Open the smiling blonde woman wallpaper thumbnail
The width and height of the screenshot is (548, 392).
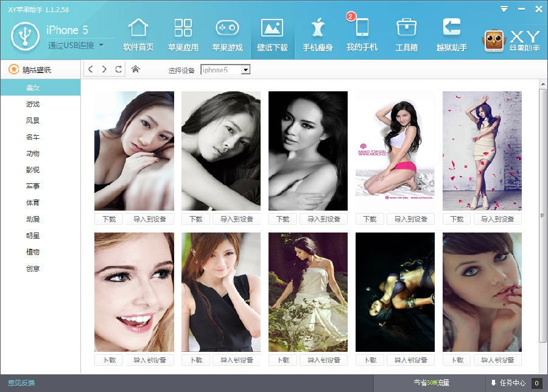pos(134,292)
